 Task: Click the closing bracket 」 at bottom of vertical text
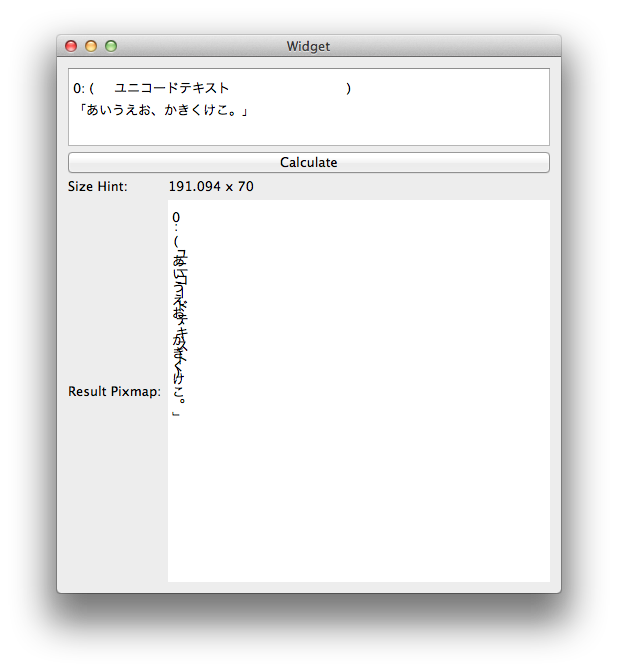pyautogui.click(x=176, y=412)
